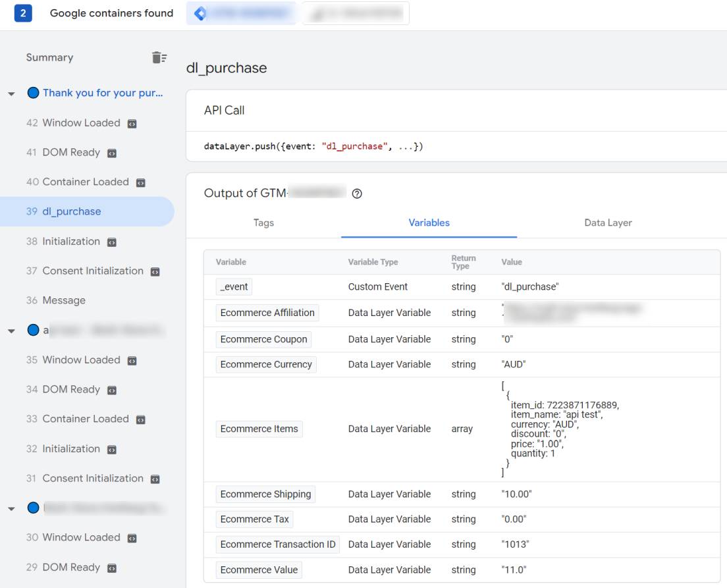Open the Summary view

coord(49,57)
